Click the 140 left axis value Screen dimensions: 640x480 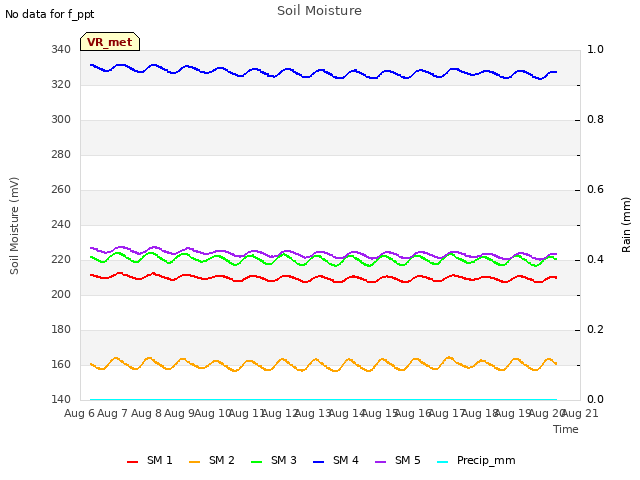coord(61,399)
